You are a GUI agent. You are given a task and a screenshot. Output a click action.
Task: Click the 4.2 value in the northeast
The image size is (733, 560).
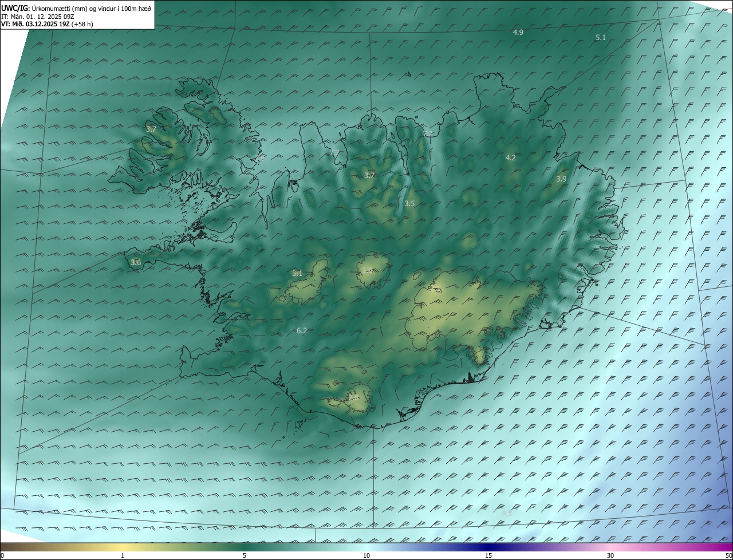coord(510,157)
